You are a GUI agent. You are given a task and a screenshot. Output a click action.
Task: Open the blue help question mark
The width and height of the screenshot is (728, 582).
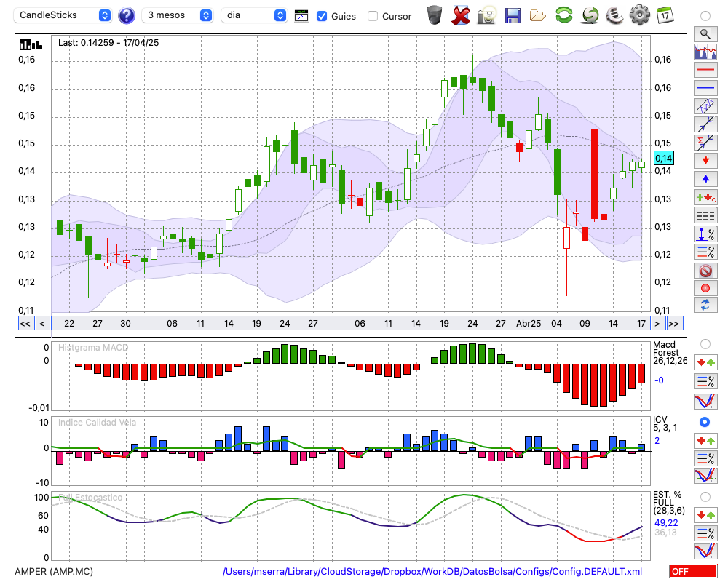tap(126, 16)
